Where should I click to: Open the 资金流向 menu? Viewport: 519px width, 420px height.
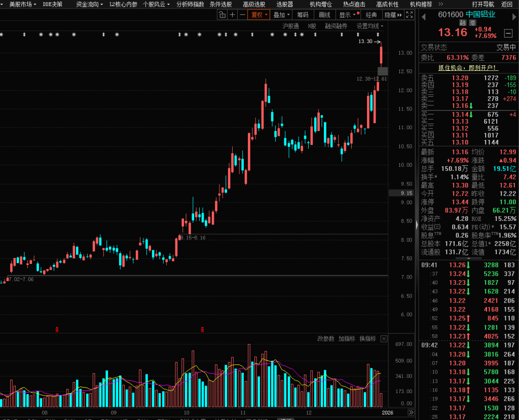87,4
